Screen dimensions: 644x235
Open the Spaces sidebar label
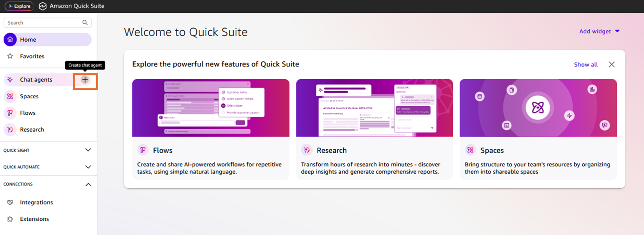29,96
